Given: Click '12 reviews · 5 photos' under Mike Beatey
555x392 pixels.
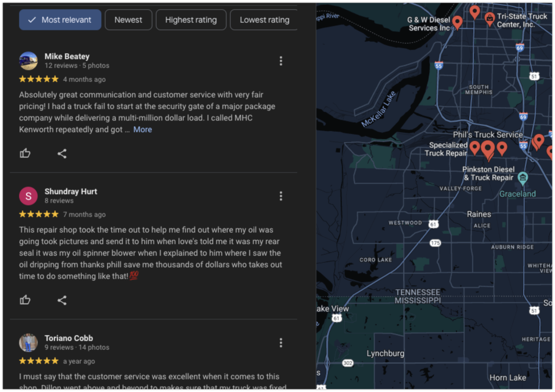Looking at the screenshot, I should coord(77,66).
